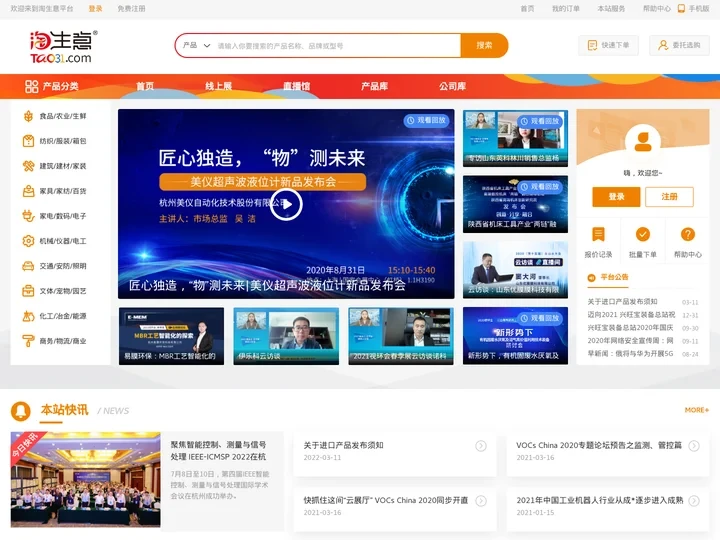The height and width of the screenshot is (540, 720).
Task: Click the 机械/仪器/电工 gear icon
Action: pos(28,241)
